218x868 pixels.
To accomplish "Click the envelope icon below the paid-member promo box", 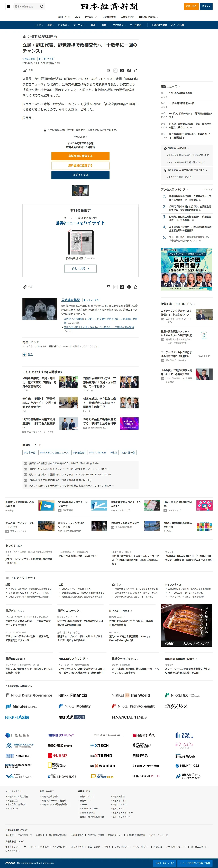I will point(108,287).
